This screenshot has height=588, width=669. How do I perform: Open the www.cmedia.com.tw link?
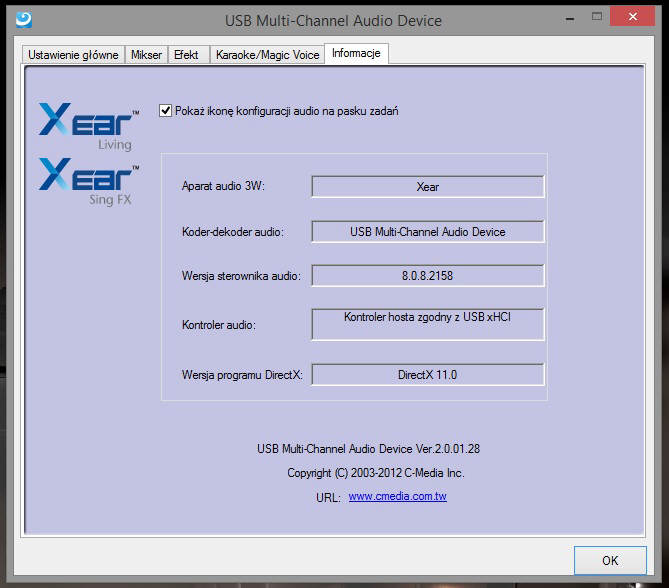coord(397,496)
